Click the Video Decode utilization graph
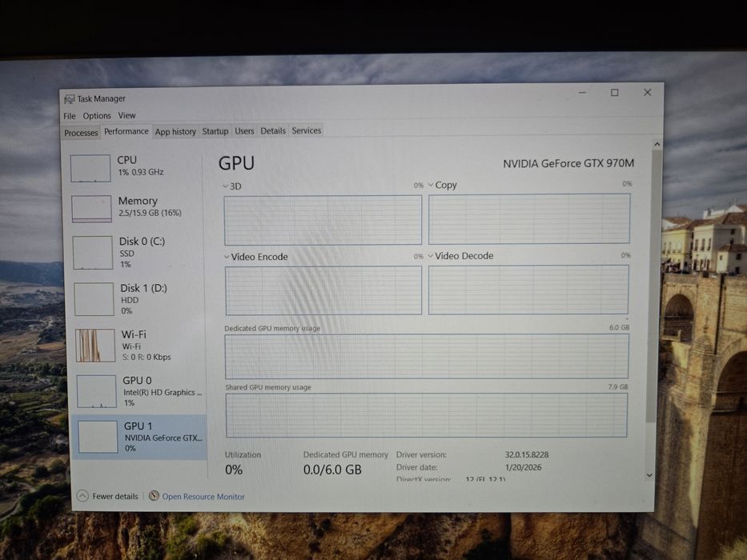The image size is (747, 560). [x=528, y=290]
